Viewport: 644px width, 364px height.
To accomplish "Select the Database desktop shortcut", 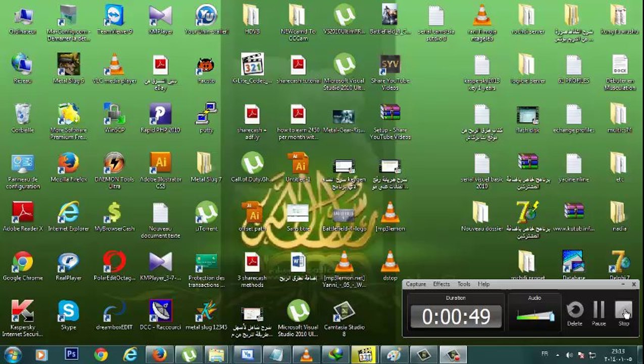I will (x=573, y=265).
